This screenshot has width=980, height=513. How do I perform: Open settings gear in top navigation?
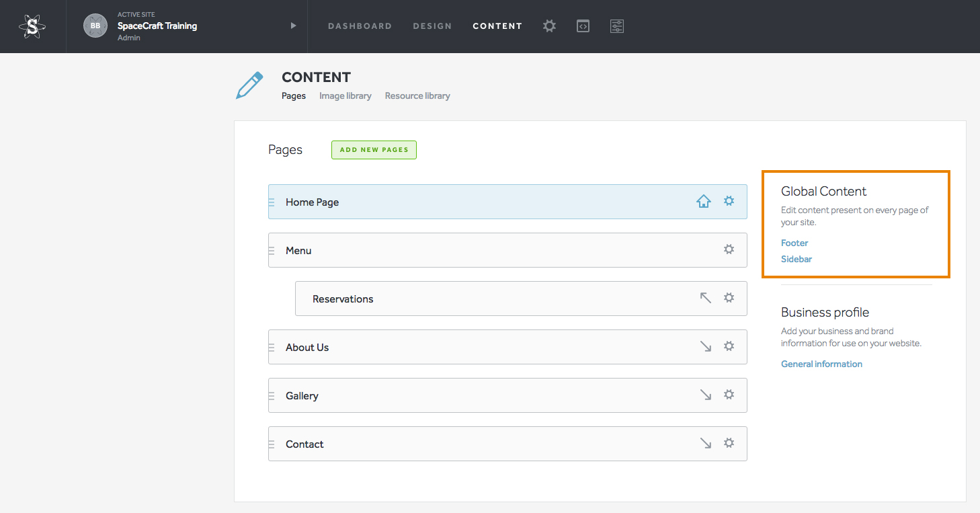[549, 26]
